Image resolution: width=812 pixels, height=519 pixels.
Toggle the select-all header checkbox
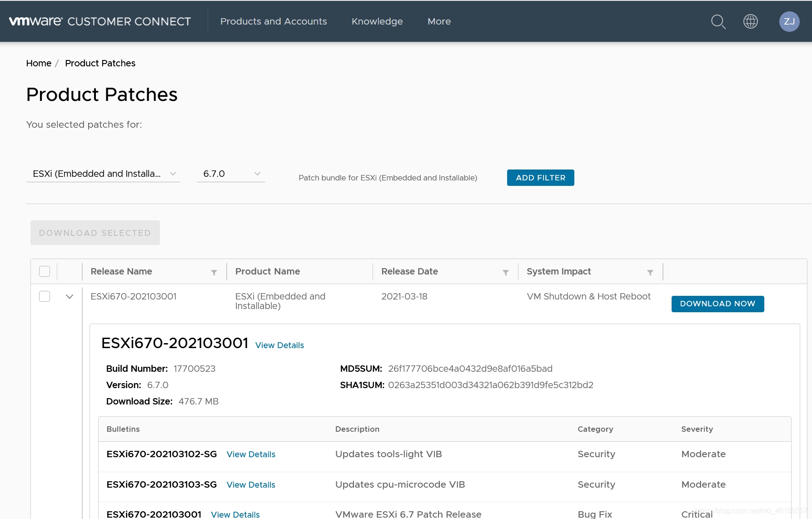(45, 271)
